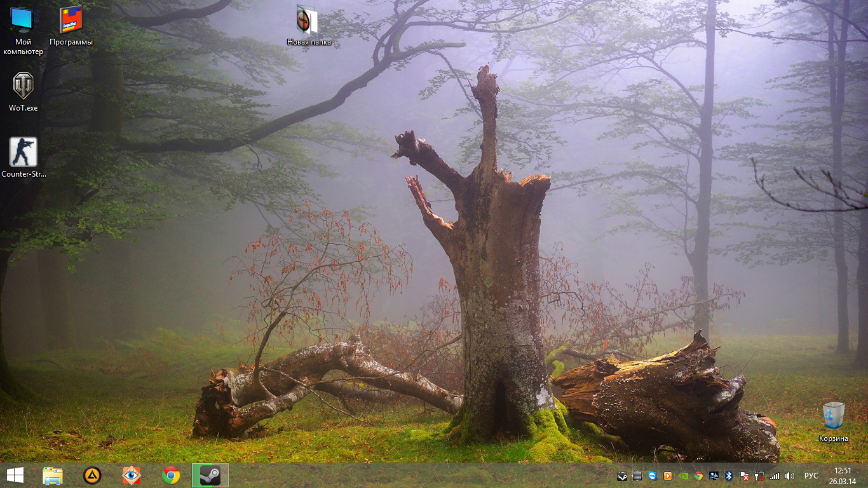868x488 pixels.
Task: Switch to the active Steam taskbar button
Action: tap(210, 475)
